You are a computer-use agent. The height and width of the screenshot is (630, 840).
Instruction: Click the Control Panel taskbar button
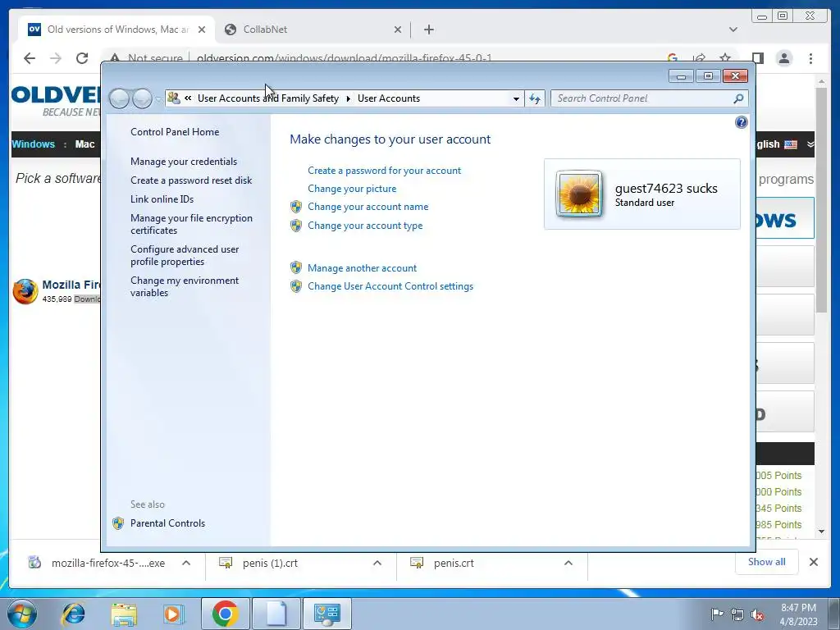tap(326, 614)
